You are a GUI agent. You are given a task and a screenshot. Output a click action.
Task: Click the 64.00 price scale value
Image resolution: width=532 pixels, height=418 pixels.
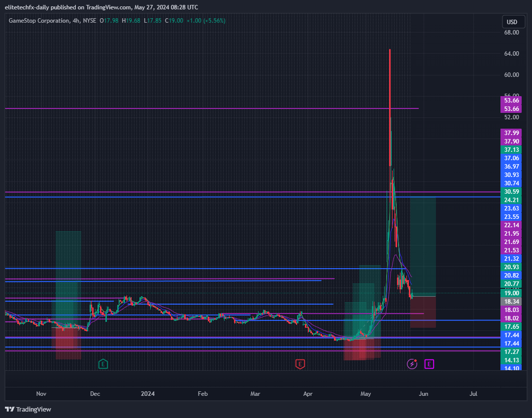click(x=511, y=54)
